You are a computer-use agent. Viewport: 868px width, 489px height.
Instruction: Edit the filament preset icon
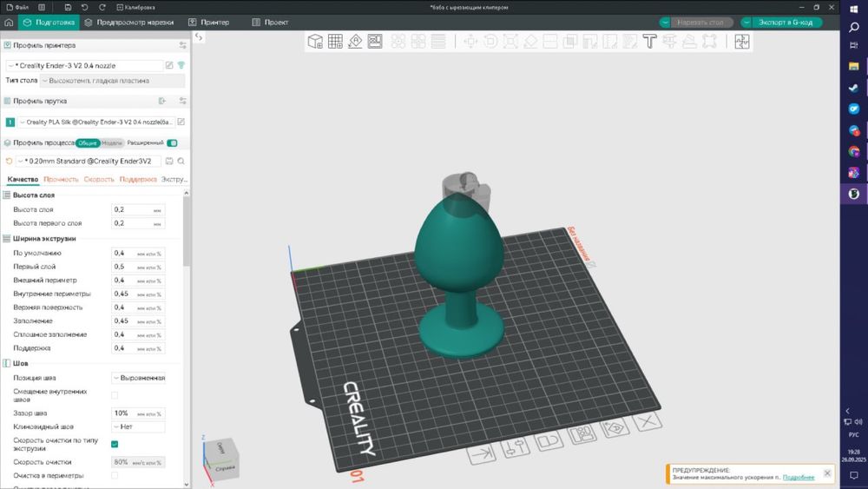[181, 122]
